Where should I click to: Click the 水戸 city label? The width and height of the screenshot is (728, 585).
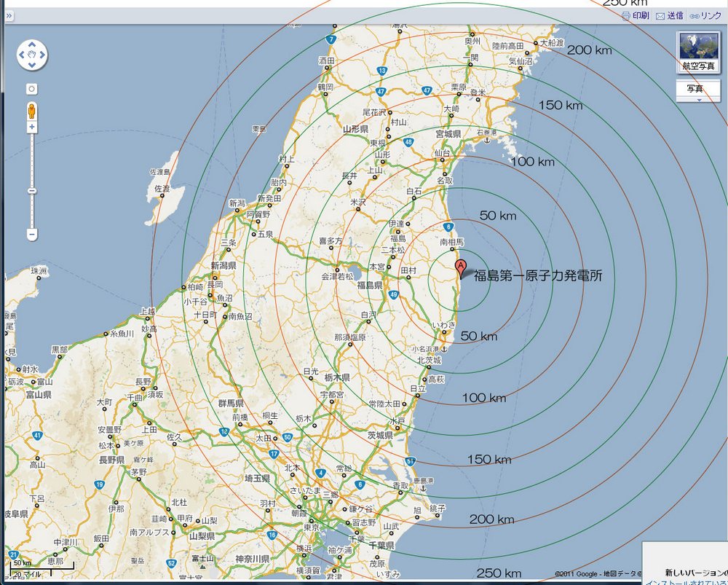(397, 420)
